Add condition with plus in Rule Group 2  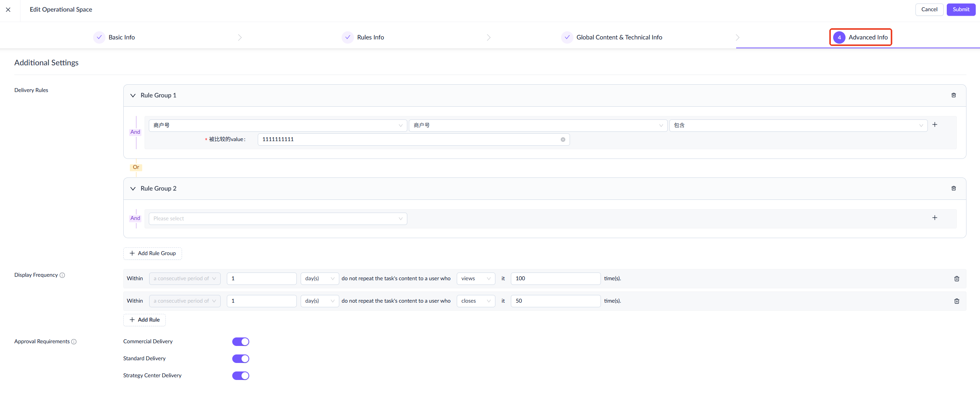click(934, 218)
